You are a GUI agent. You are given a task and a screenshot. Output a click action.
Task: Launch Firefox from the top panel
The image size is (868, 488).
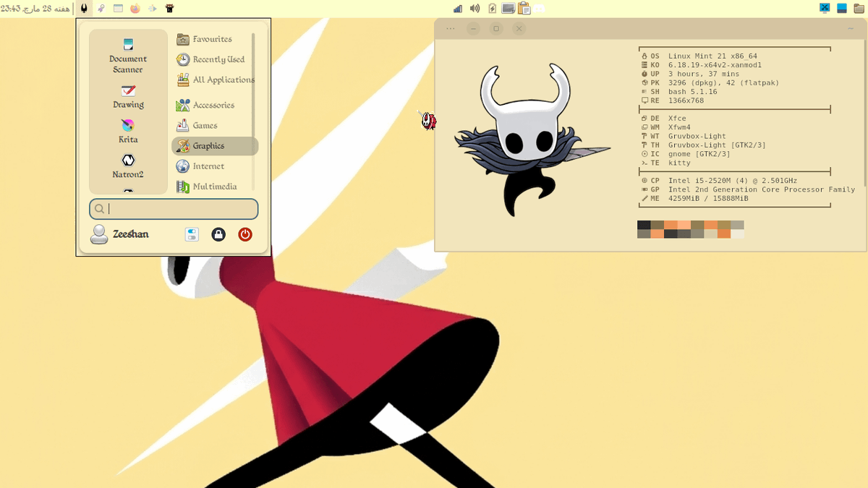135,9
